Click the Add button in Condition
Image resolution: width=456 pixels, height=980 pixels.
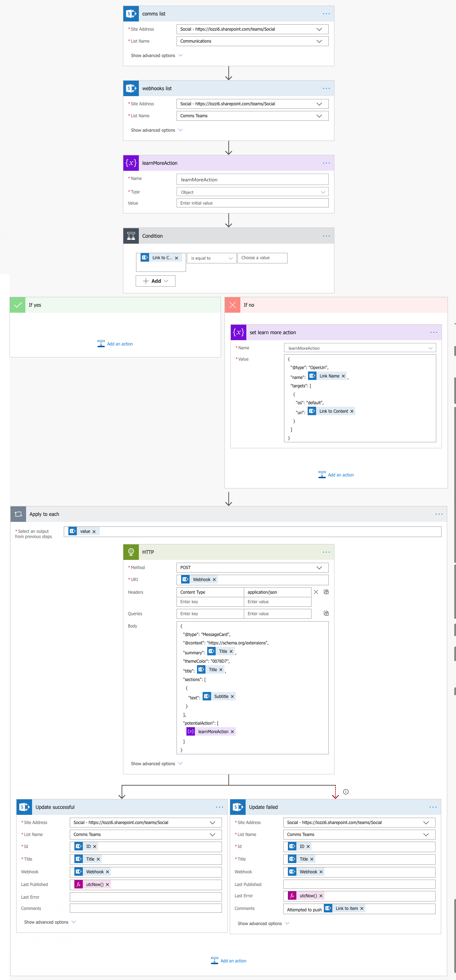[x=155, y=281]
